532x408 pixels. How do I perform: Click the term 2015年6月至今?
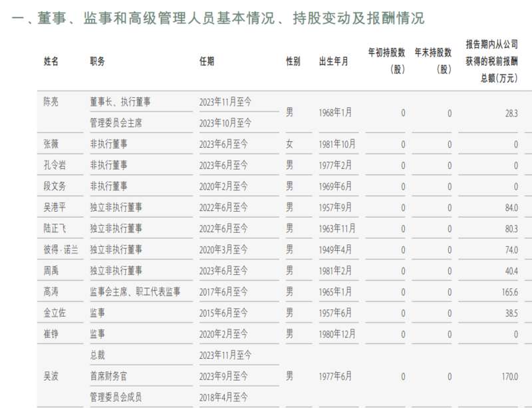tap(223, 313)
